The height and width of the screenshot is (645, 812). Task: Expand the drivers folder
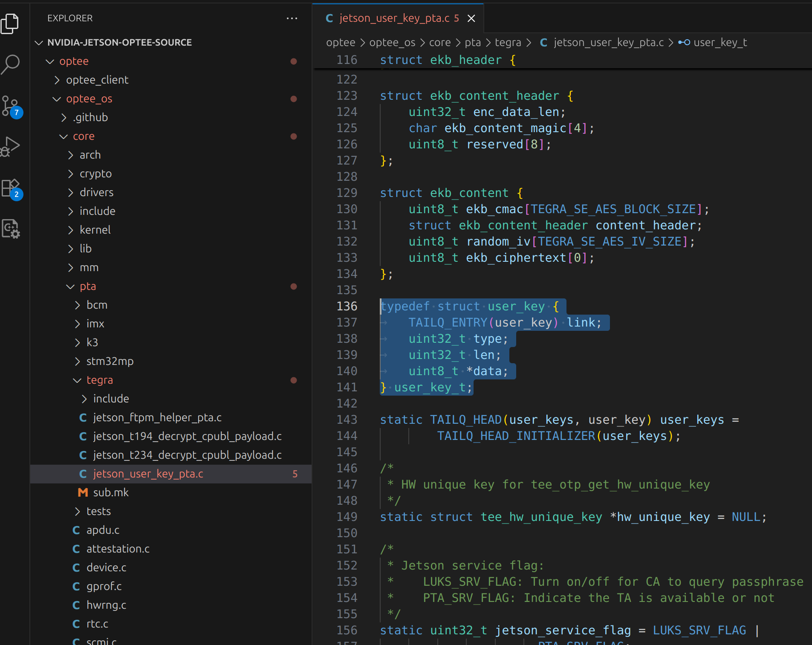(x=70, y=193)
